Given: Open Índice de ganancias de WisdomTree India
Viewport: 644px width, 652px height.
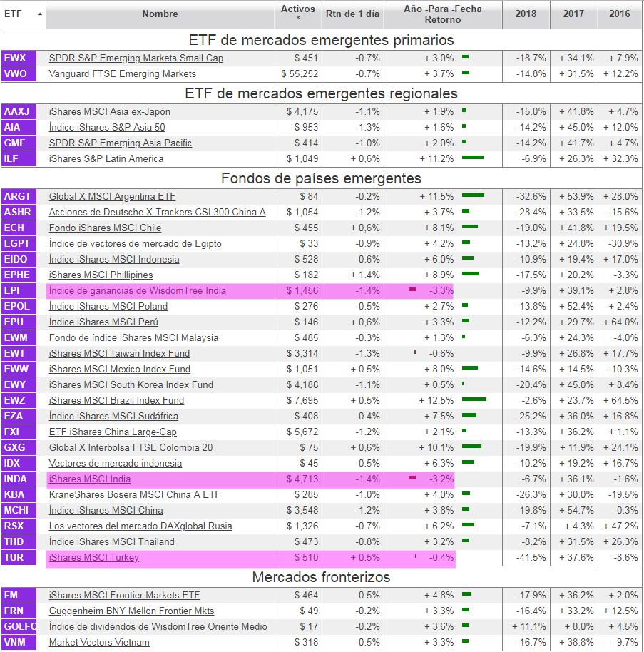Looking at the screenshot, I should click(137, 290).
